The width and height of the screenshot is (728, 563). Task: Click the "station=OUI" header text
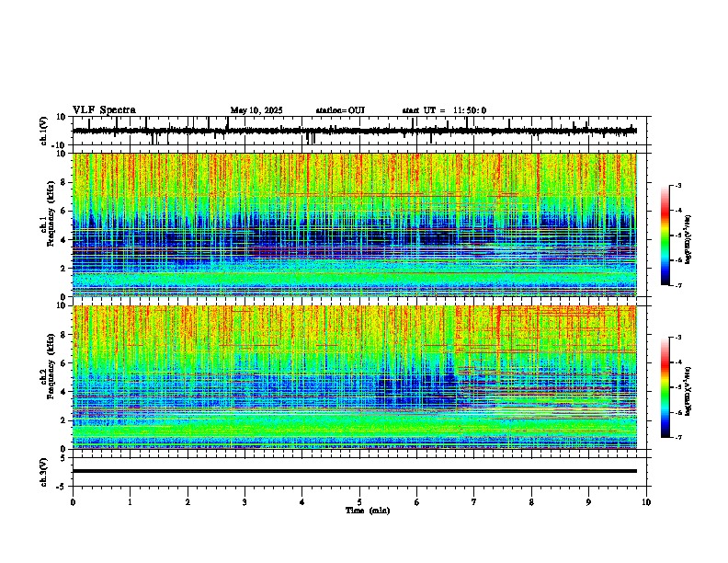click(340, 110)
